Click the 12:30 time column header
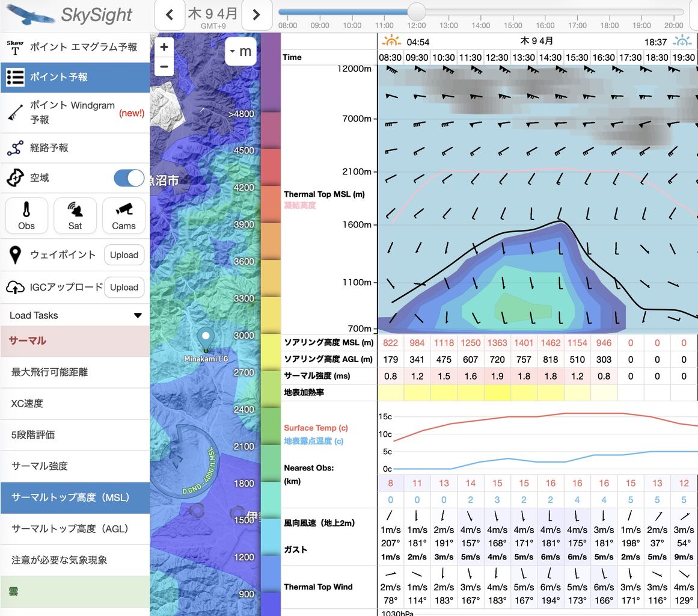The height and width of the screenshot is (616, 698). click(x=497, y=58)
